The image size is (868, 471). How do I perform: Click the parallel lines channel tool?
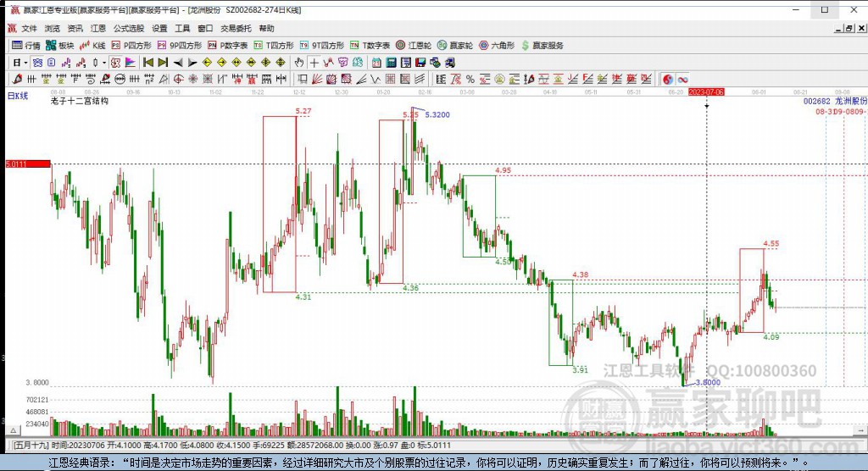pos(420,79)
